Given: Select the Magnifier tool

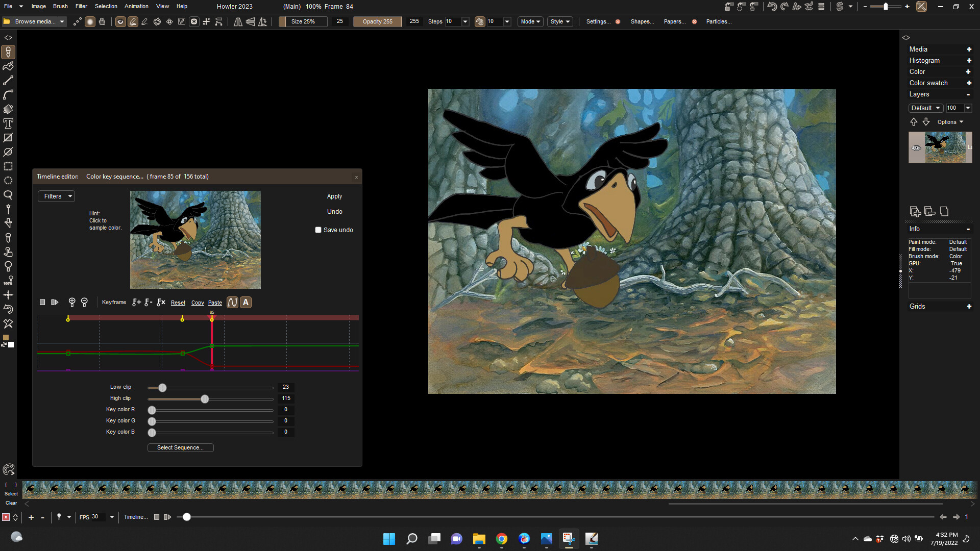Looking at the screenshot, I should 8,195.
